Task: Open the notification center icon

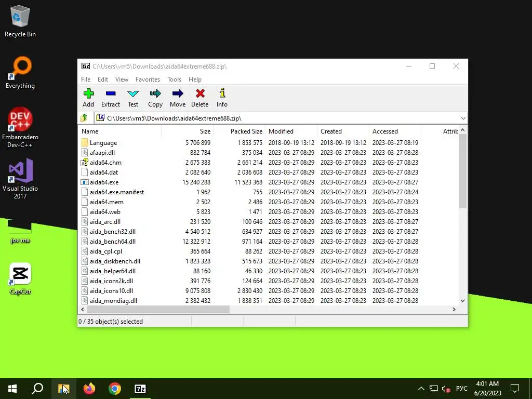Action: coord(515,389)
